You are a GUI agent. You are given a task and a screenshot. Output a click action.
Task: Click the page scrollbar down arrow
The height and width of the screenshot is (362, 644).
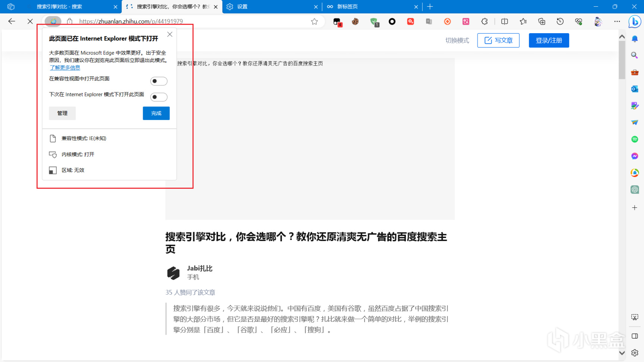(622, 353)
